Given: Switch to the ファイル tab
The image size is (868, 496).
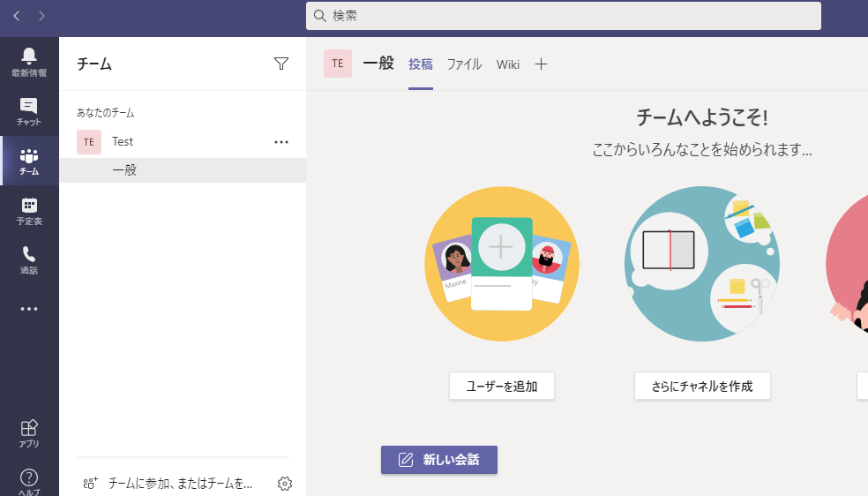Looking at the screenshot, I should (x=464, y=64).
